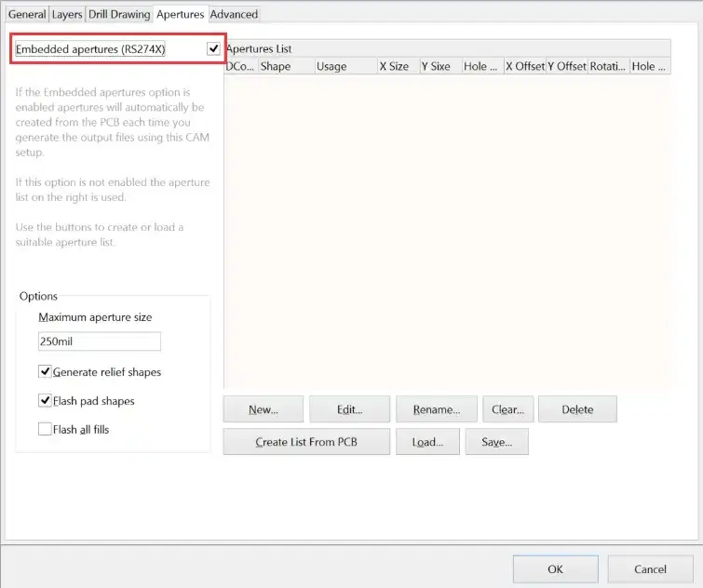The image size is (703, 588).
Task: Click the Rename... button
Action: [x=436, y=409]
